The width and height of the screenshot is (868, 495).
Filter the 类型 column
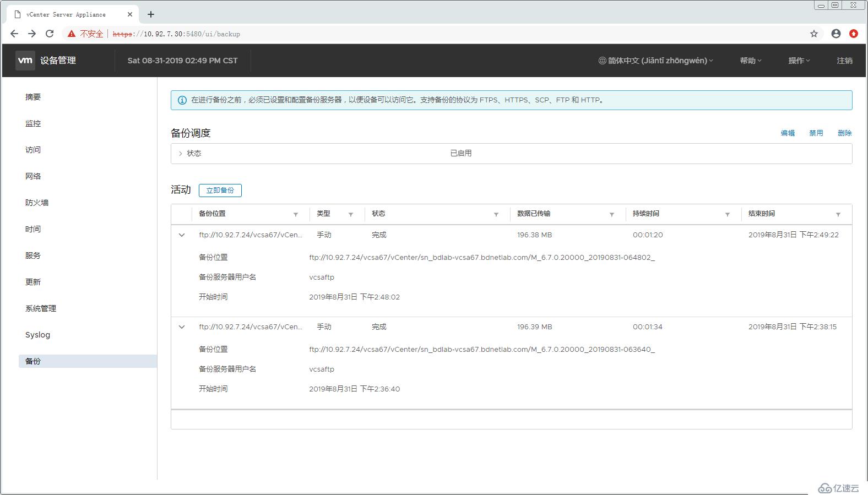[x=351, y=214]
